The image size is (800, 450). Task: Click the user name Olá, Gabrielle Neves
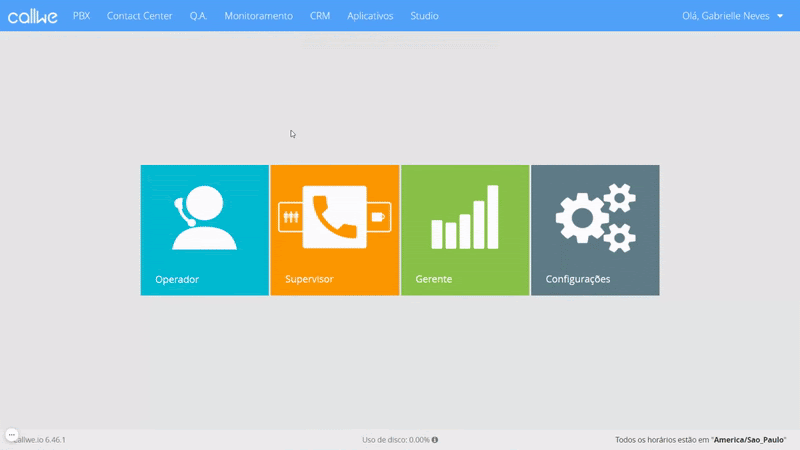724,16
